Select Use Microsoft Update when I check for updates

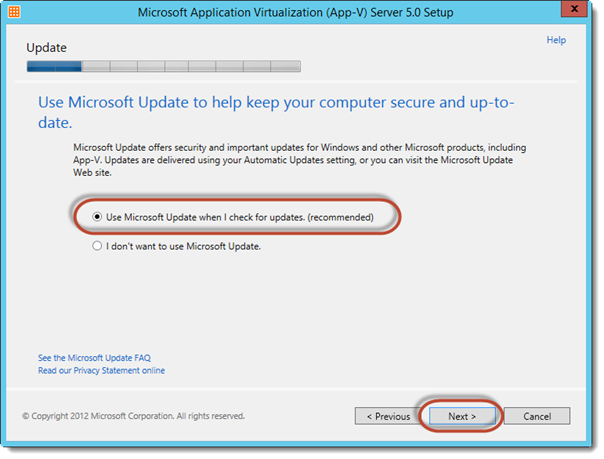(x=97, y=217)
